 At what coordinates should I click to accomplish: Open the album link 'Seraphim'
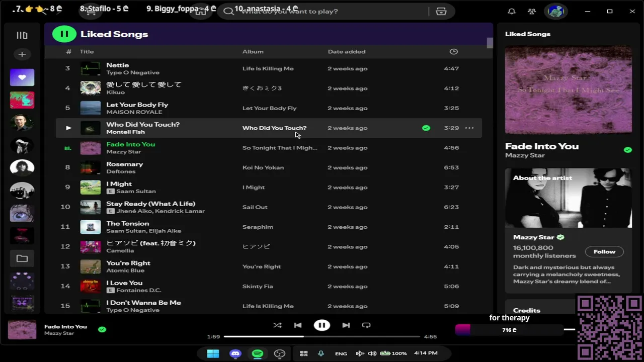pos(258,227)
